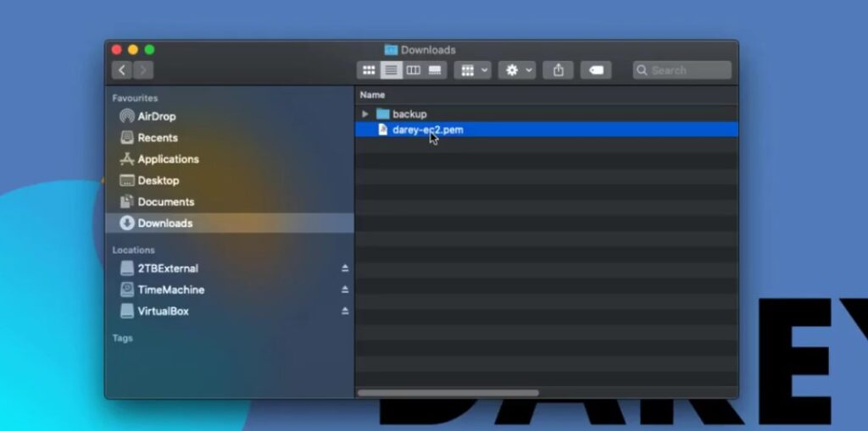
Task: Select the backup folder name
Action: click(409, 114)
